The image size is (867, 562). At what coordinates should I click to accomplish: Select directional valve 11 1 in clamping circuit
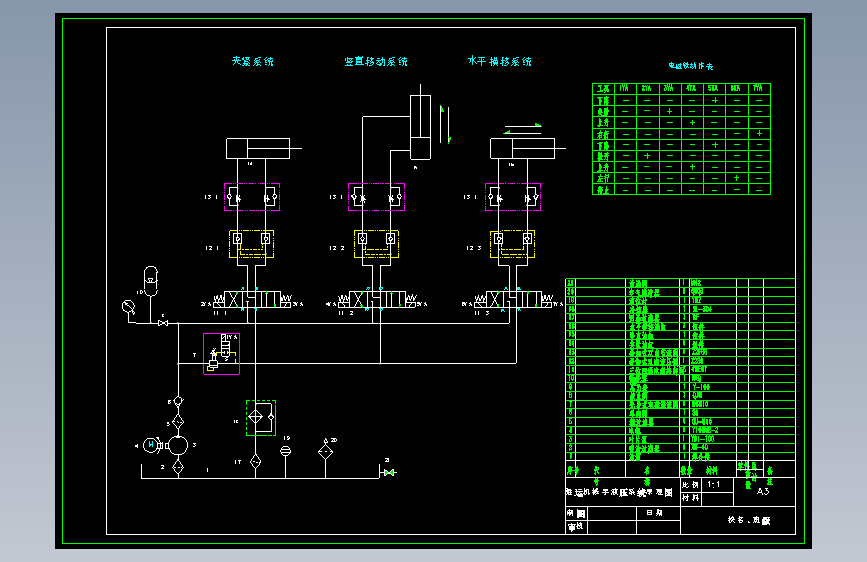(252, 300)
